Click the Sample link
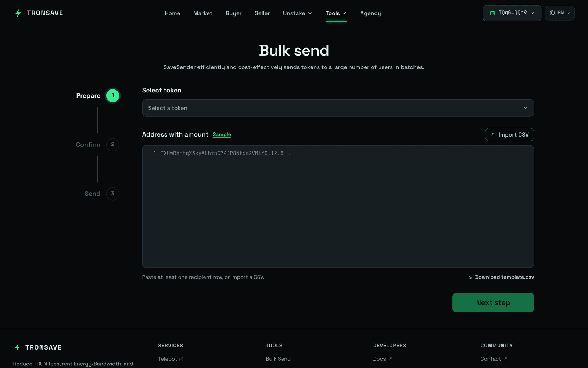 coord(222,135)
